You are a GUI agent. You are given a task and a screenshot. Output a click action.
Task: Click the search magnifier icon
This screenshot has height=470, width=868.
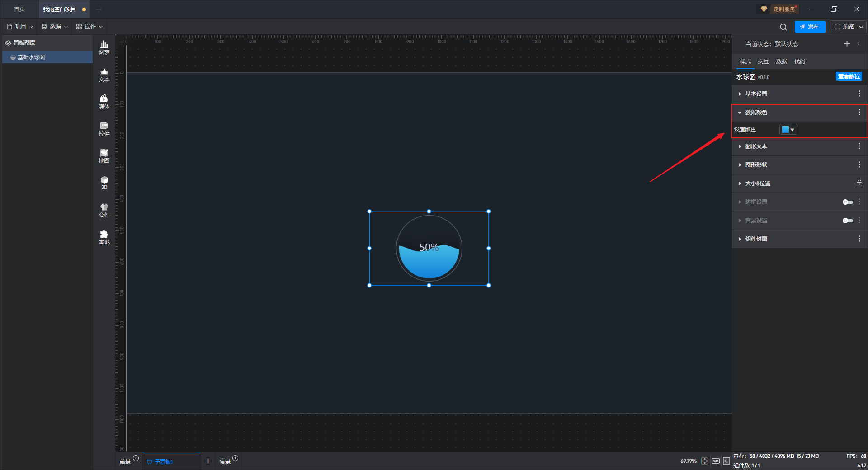pyautogui.click(x=783, y=27)
